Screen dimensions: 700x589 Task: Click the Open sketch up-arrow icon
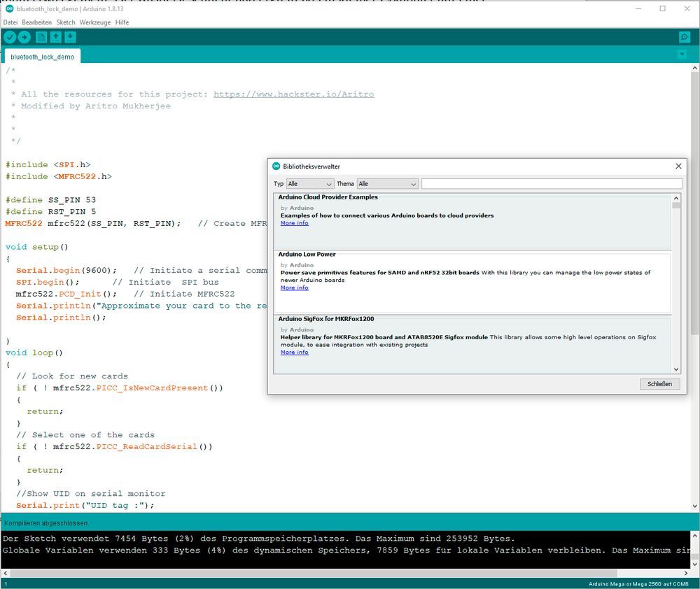tap(56, 37)
